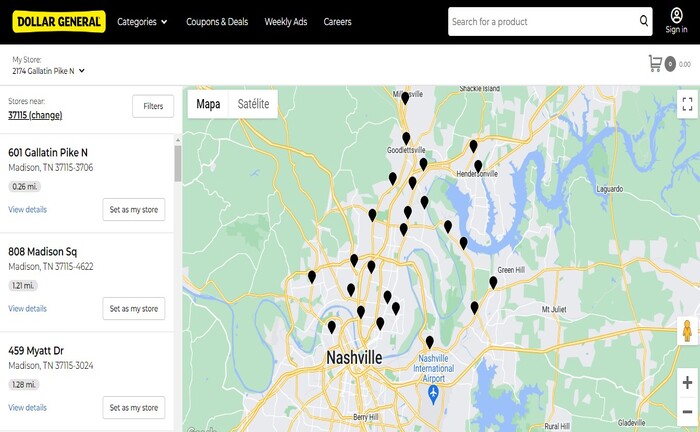Click the 1.21 mi. distance badge
The height and width of the screenshot is (432, 700).
tap(23, 286)
